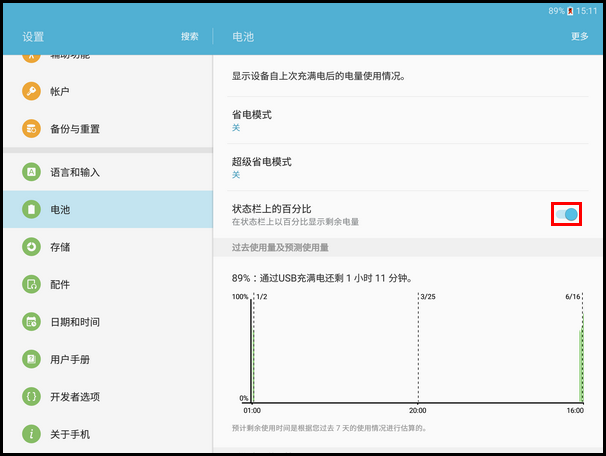The width and height of the screenshot is (606, 456).
Task: Open the 帐户 accounts key icon
Action: pos(31,91)
